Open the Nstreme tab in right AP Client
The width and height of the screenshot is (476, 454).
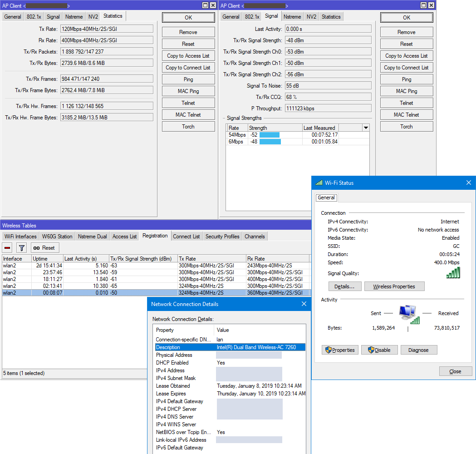pyautogui.click(x=292, y=17)
